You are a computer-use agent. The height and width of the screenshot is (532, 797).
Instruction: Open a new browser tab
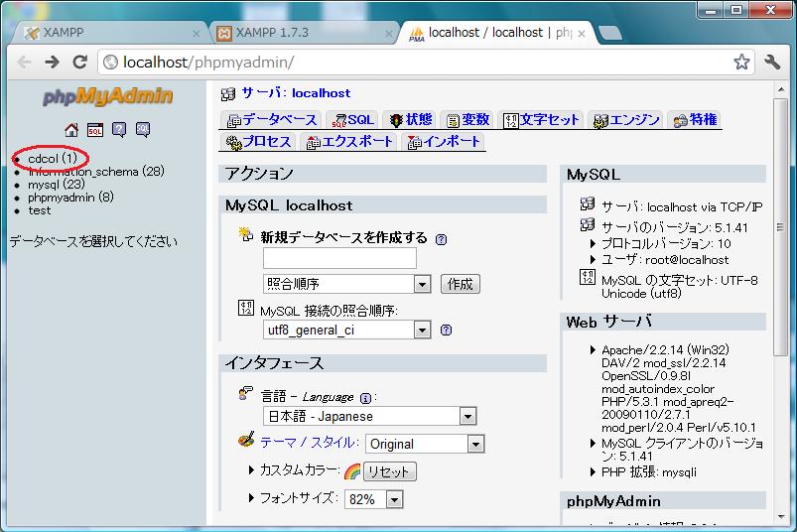610,34
